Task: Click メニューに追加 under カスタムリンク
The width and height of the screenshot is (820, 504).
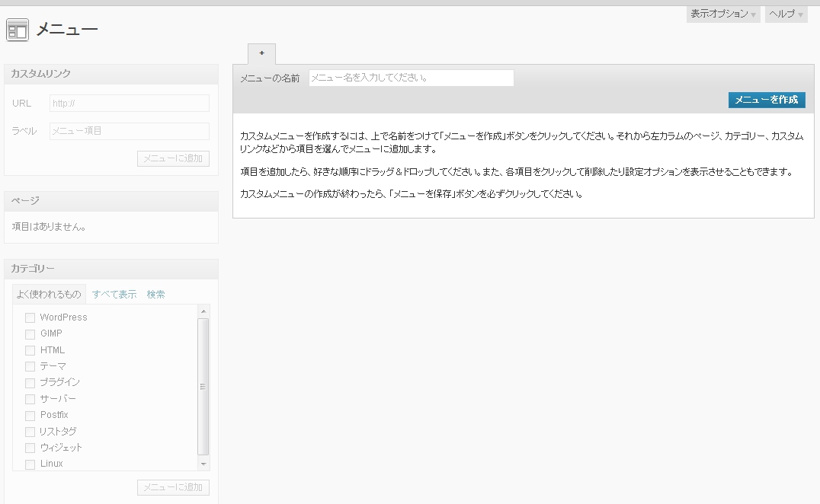Action: point(173,158)
